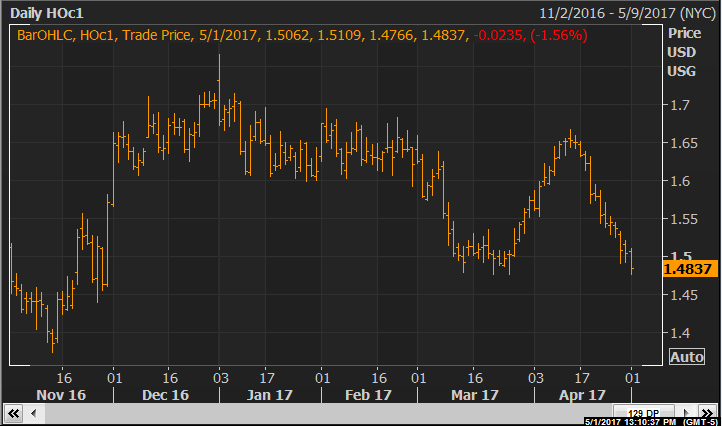Click the Auto scale button
This screenshot has height=426, width=722.
point(687,356)
